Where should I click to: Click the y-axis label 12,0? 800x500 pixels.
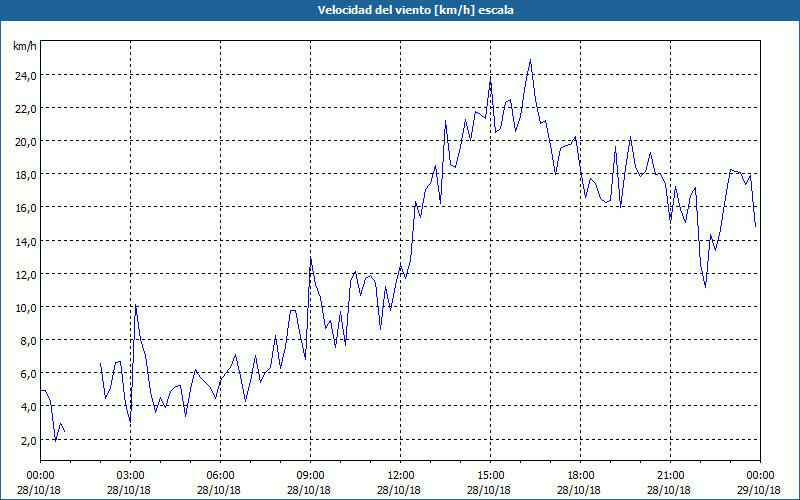(x=26, y=274)
